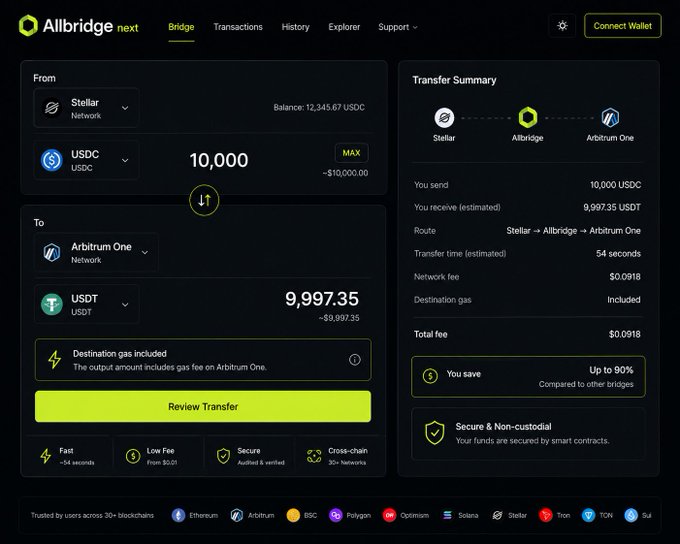This screenshot has height=544, width=680.
Task: Click the Stellar → Allbridge → Arbitrum One route text
Action: coord(573,231)
